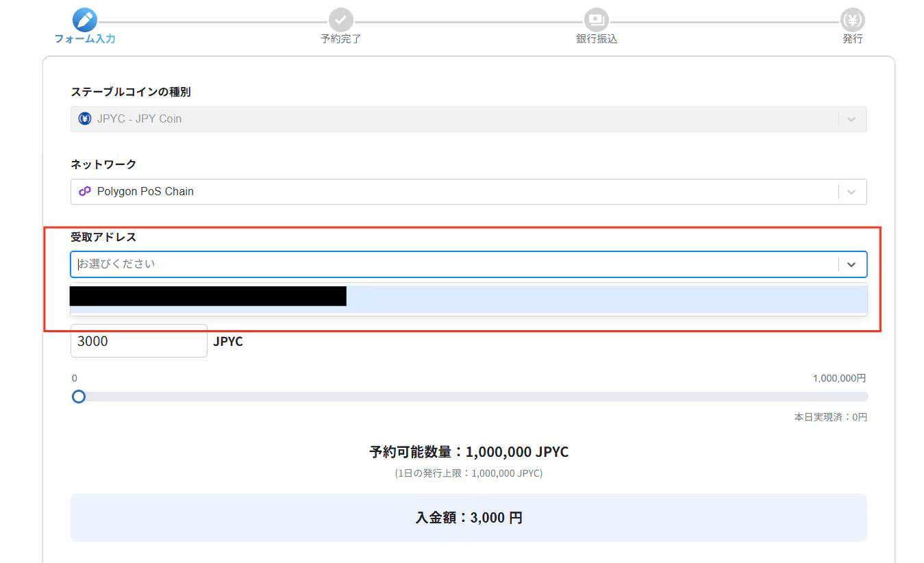Click the bank transfer icon at the 銀行振込 step

[595, 20]
